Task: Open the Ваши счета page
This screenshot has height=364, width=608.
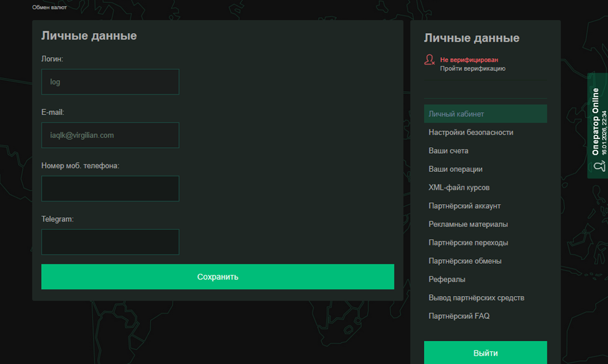Action: coord(448,151)
